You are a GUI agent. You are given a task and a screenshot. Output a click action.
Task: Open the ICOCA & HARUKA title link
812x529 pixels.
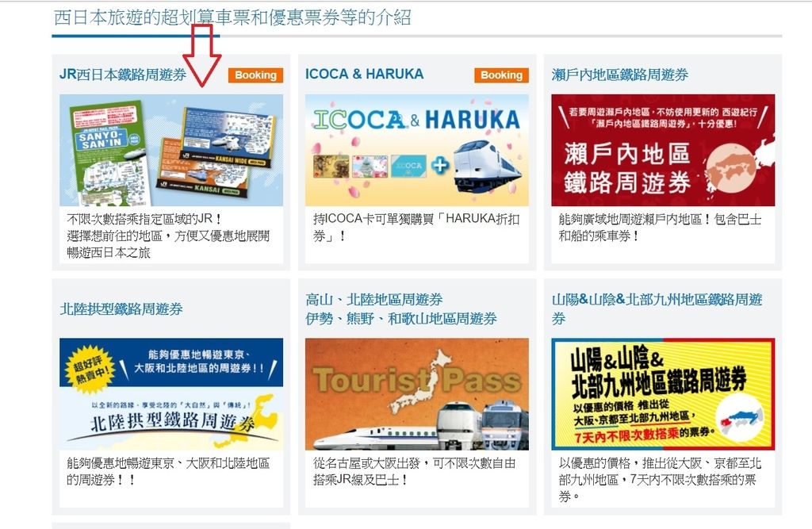click(x=364, y=74)
